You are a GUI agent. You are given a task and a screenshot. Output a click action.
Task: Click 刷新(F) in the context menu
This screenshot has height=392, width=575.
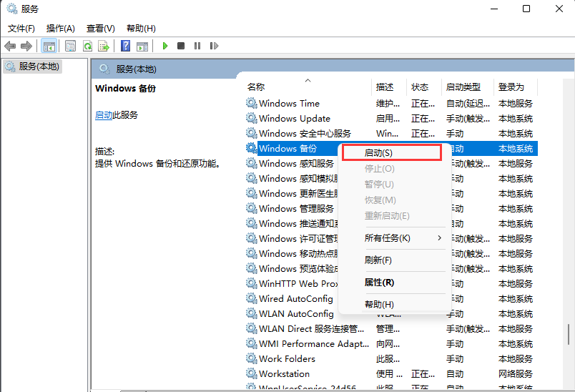coord(378,260)
